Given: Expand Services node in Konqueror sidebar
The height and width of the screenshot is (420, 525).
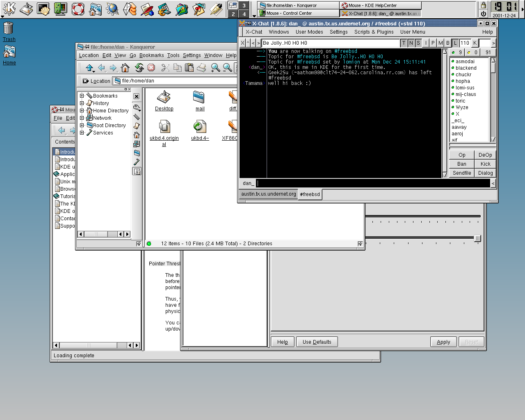Looking at the screenshot, I should coord(82,133).
